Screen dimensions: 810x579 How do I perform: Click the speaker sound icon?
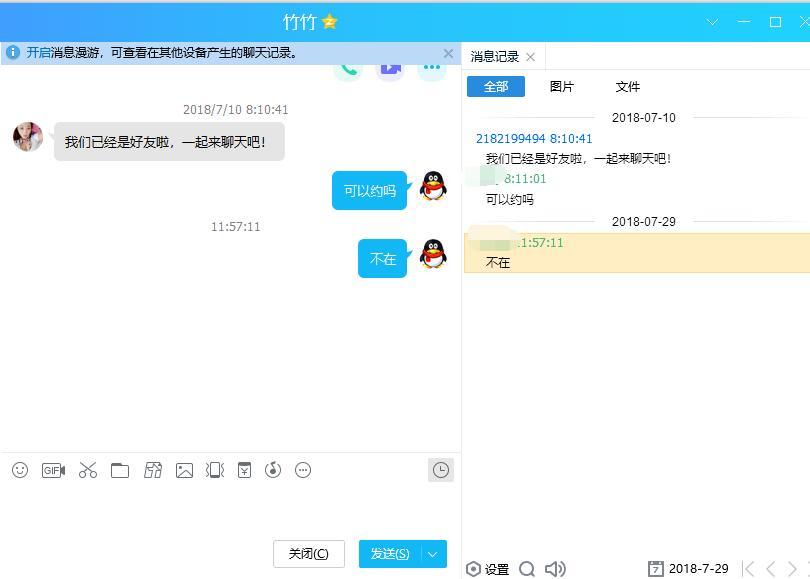point(555,569)
